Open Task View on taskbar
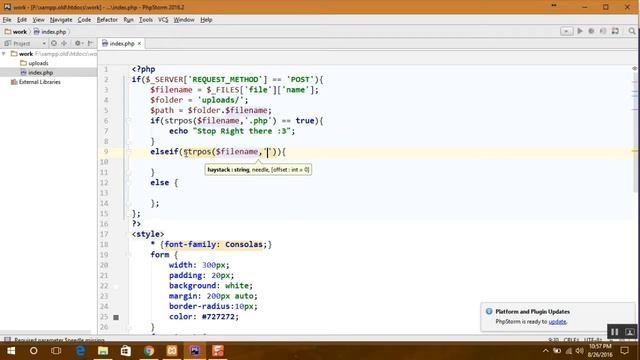 click(56, 351)
